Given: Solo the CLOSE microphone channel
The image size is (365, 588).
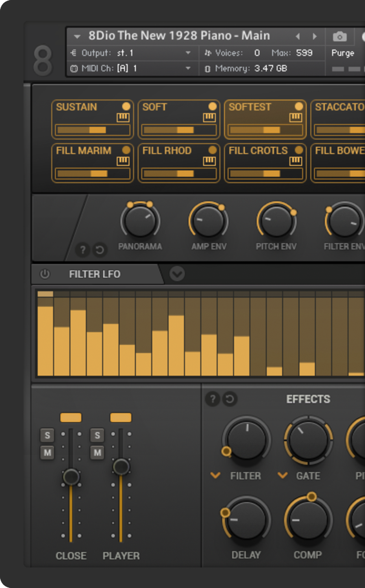Looking at the screenshot, I should (x=47, y=435).
